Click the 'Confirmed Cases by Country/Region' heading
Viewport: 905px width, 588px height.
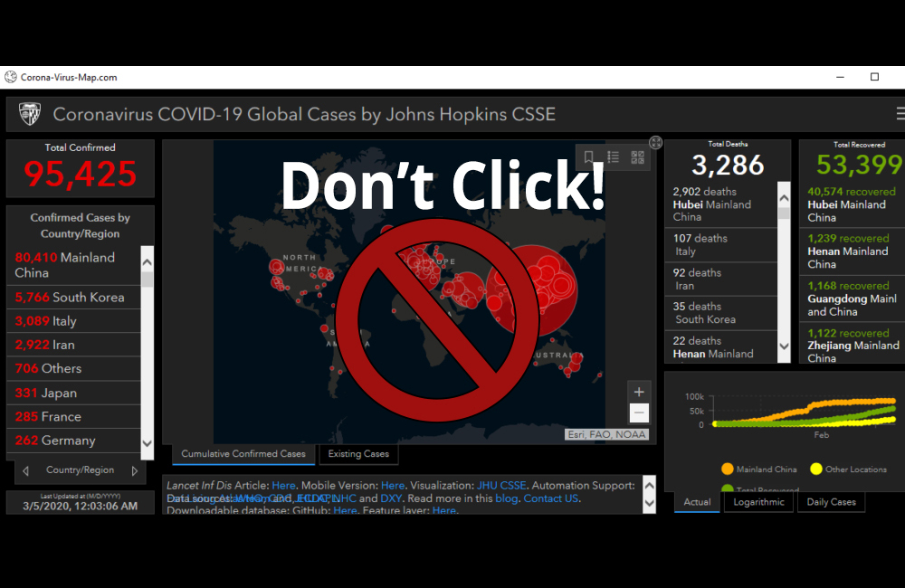pyautogui.click(x=81, y=225)
